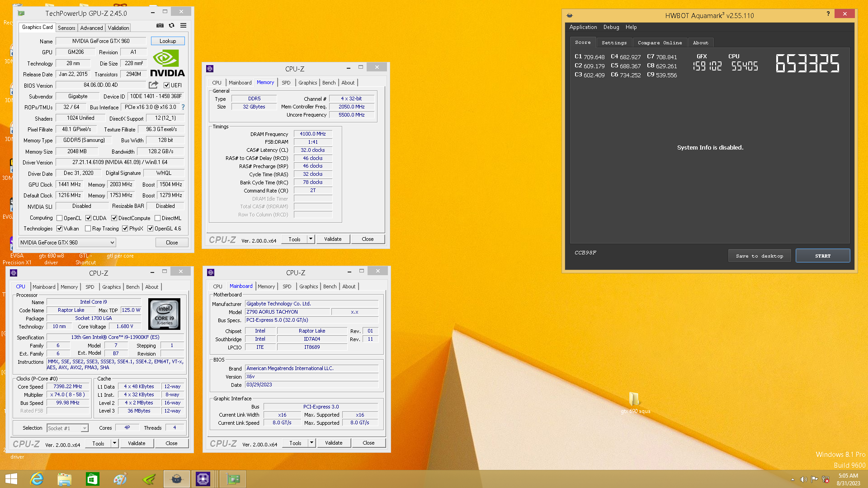Open the Application menu in Aquamark
868x488 pixels.
(x=583, y=27)
